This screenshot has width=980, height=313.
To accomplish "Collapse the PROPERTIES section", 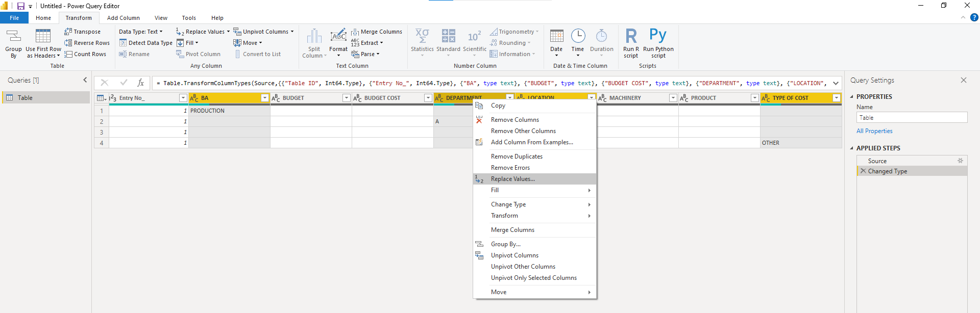I will 851,96.
